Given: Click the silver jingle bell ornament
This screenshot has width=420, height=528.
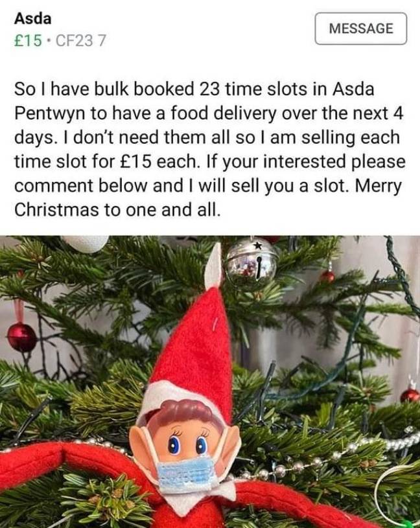Looking at the screenshot, I should (x=251, y=264).
